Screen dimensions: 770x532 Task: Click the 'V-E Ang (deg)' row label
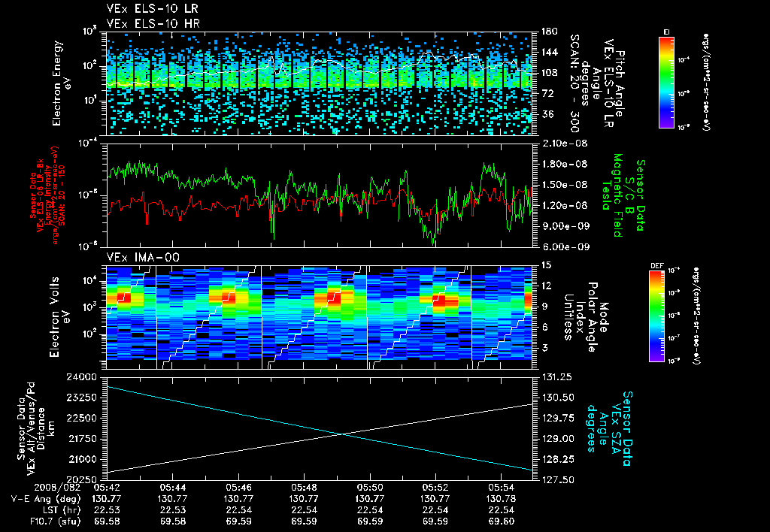[x=46, y=499]
